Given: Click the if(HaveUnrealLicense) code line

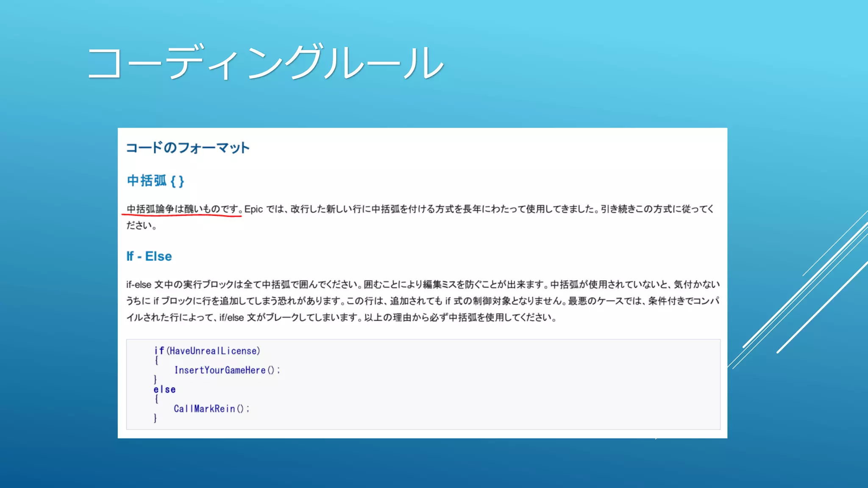Looking at the screenshot, I should click(207, 351).
